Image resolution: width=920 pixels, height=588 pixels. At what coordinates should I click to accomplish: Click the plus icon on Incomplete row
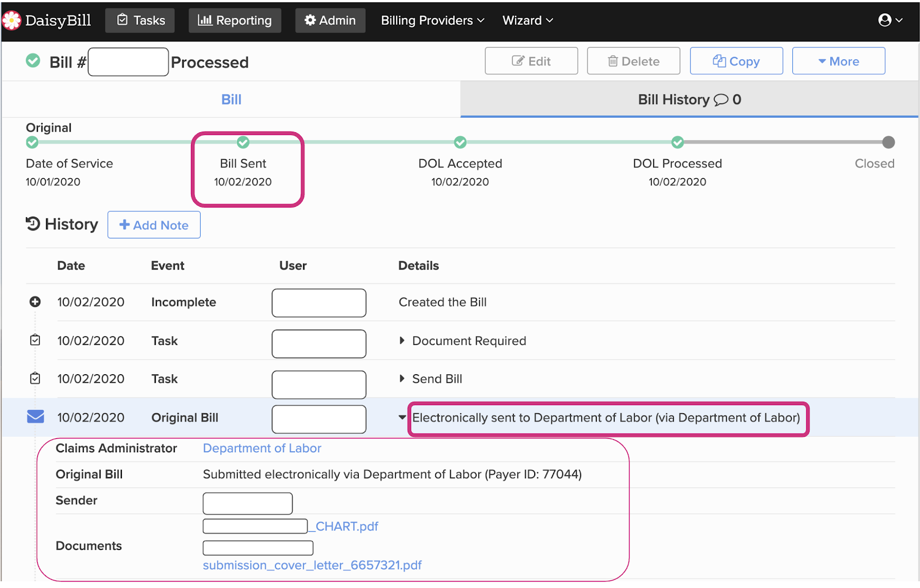[35, 302]
